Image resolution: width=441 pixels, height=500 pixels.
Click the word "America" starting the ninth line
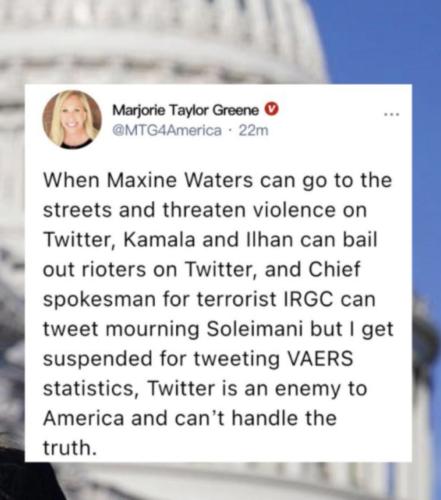[x=83, y=418]
